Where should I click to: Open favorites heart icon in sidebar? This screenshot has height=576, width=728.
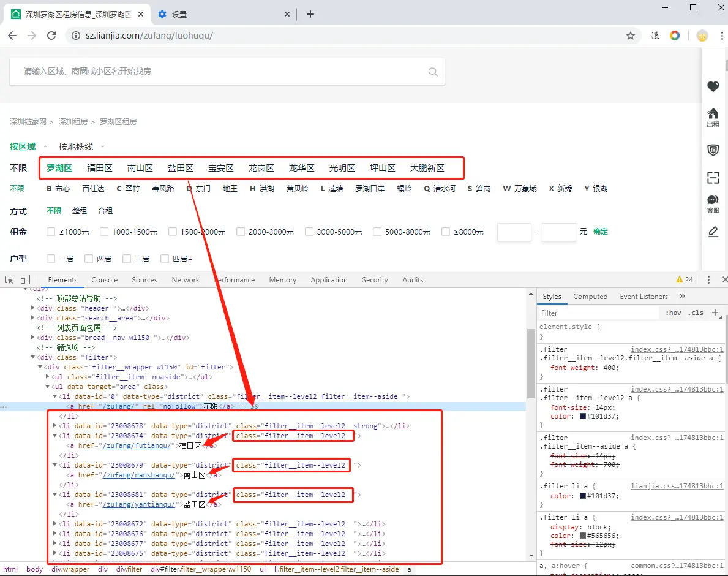coord(713,86)
